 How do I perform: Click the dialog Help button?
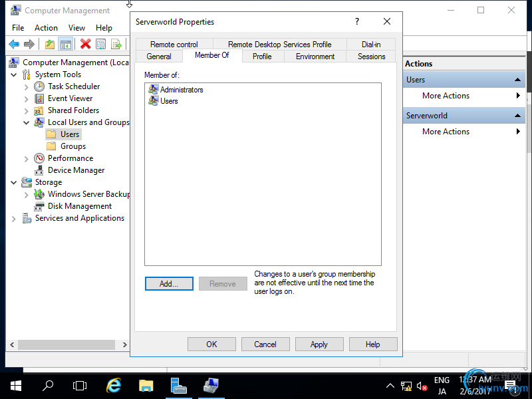[x=373, y=344]
